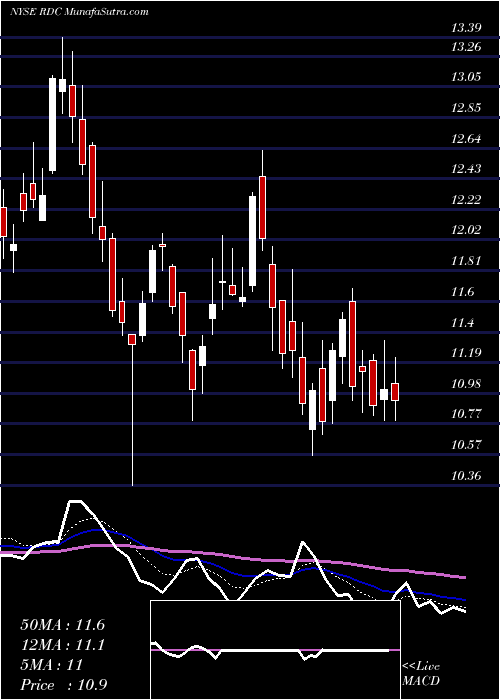
Task: Click the 50MA : 11.6 readout
Action: coord(62,625)
